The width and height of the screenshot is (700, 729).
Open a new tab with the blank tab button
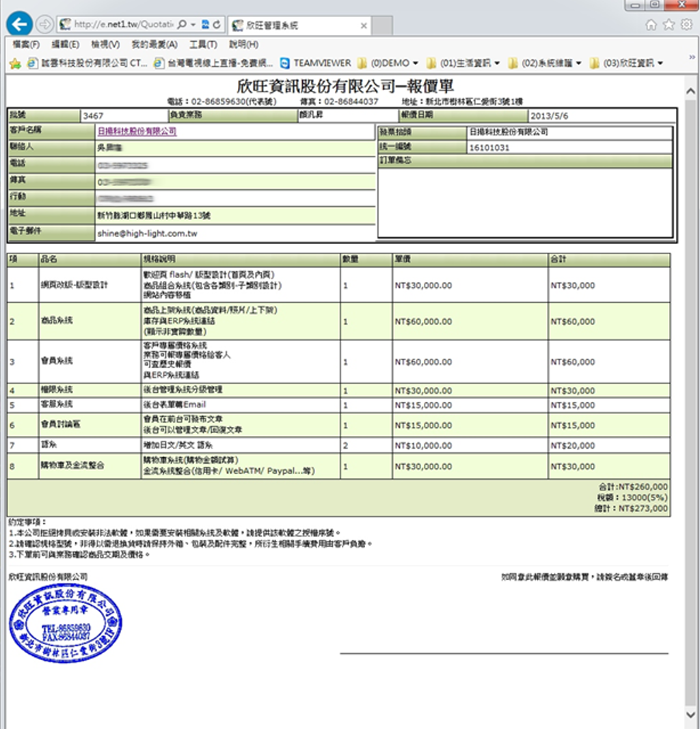tap(382, 25)
